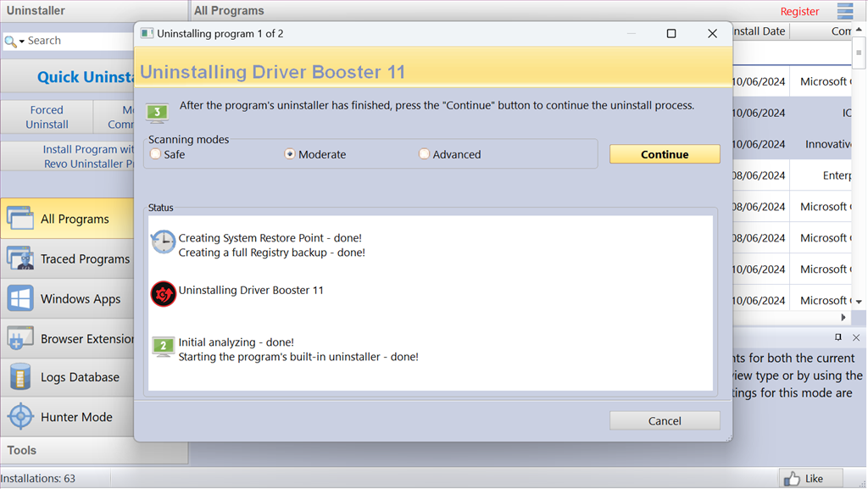Select the Safe scanning mode
Viewport: 868px width, 489px height.
click(x=155, y=154)
